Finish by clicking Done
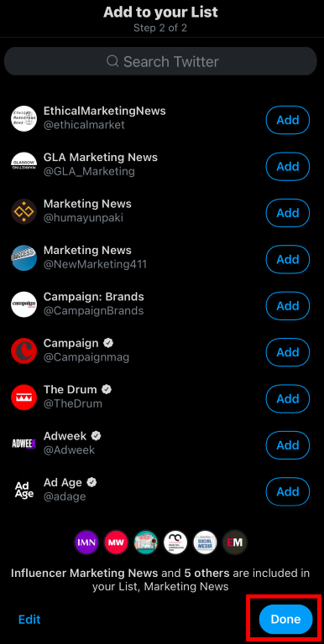The image size is (324, 644). click(x=285, y=620)
